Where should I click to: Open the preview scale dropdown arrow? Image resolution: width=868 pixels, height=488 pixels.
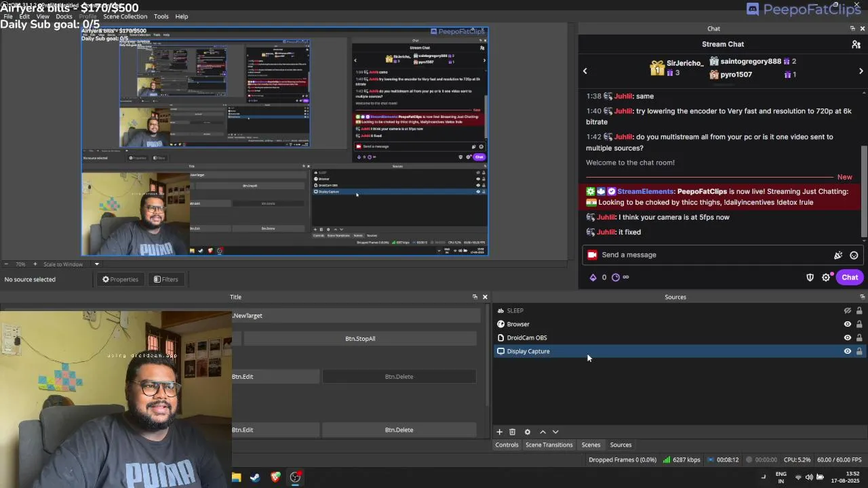click(x=96, y=264)
